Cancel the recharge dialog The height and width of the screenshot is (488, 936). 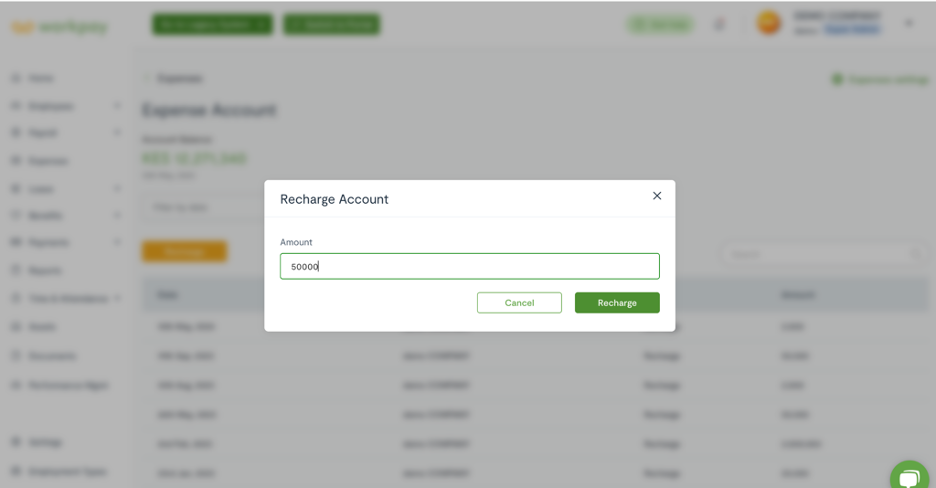[519, 302]
